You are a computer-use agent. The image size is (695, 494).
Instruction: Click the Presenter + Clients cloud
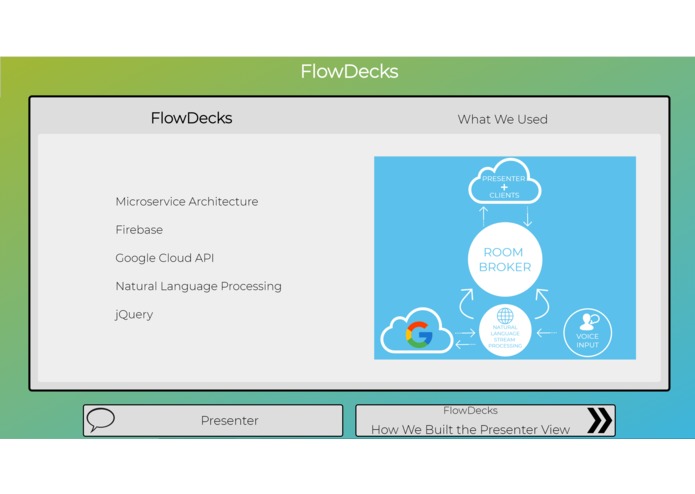point(504,182)
